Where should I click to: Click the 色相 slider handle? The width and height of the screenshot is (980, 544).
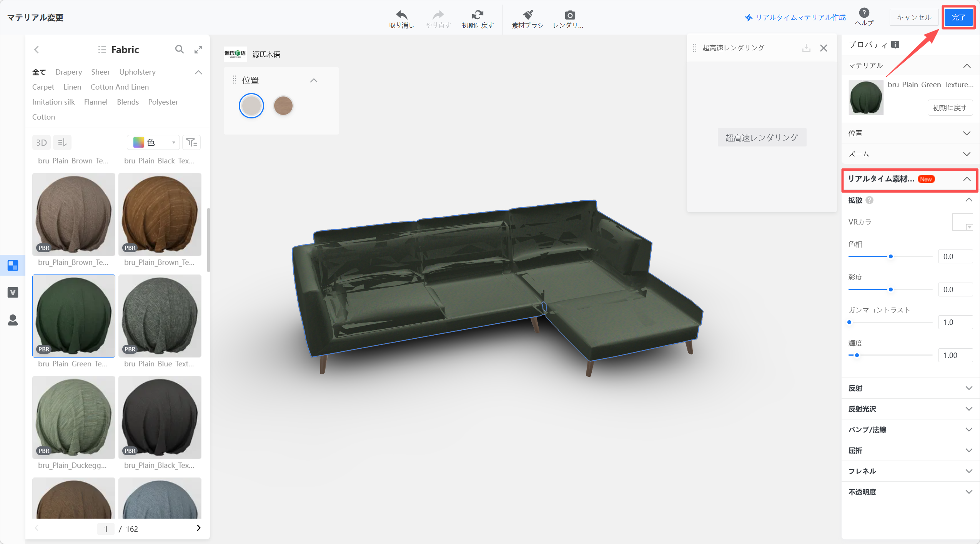point(890,256)
